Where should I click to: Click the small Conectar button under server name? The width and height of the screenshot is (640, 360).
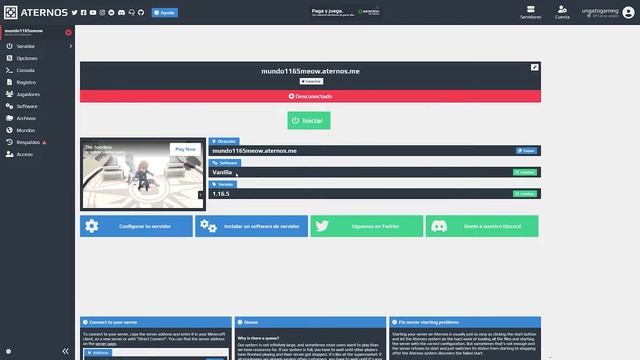coord(311,81)
